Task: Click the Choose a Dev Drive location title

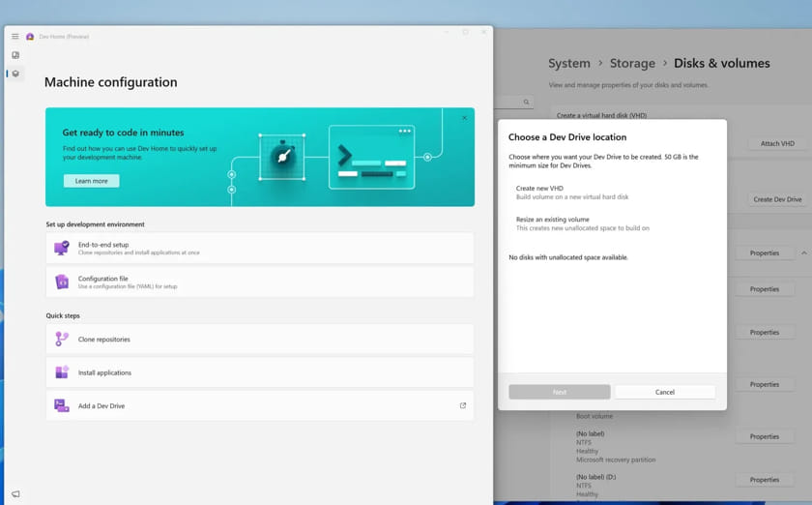Action: tap(567, 137)
